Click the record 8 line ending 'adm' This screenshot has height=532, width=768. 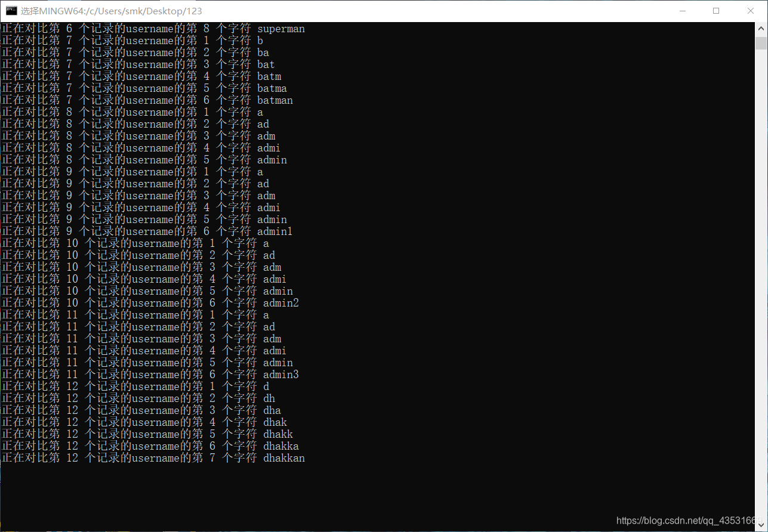[138, 136]
